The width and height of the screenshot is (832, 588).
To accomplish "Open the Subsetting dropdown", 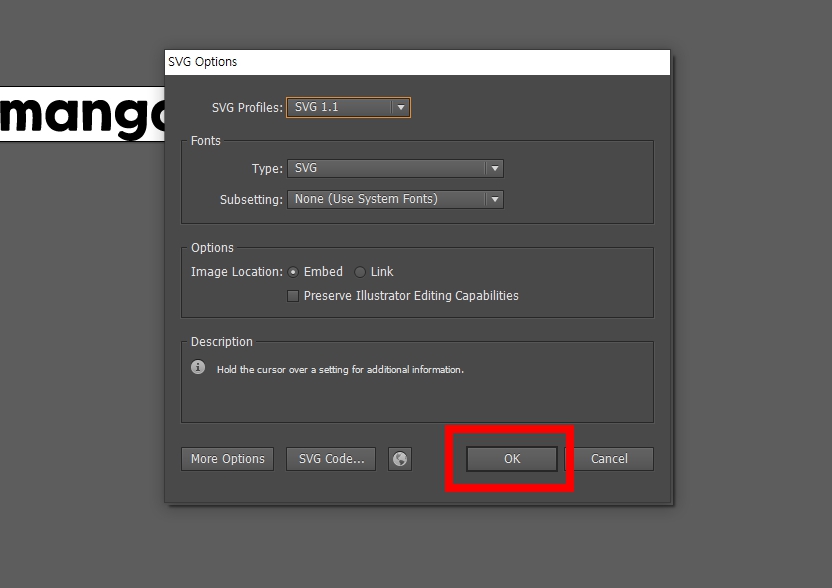I will click(x=395, y=200).
